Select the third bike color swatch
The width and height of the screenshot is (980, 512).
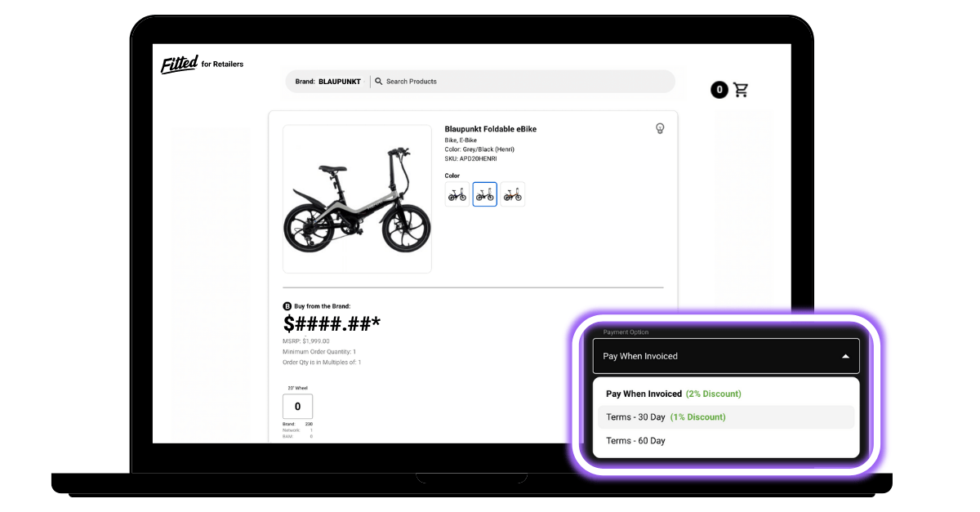click(x=513, y=194)
